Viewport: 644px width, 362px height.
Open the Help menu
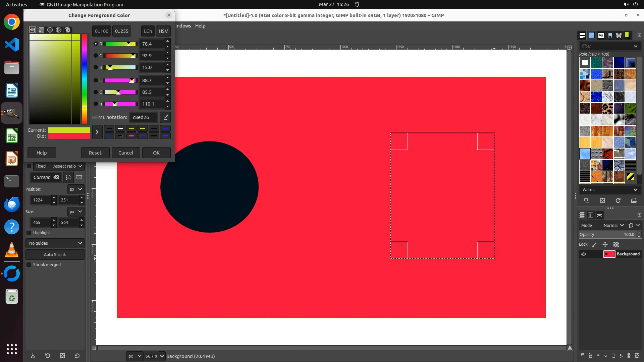coord(200,26)
